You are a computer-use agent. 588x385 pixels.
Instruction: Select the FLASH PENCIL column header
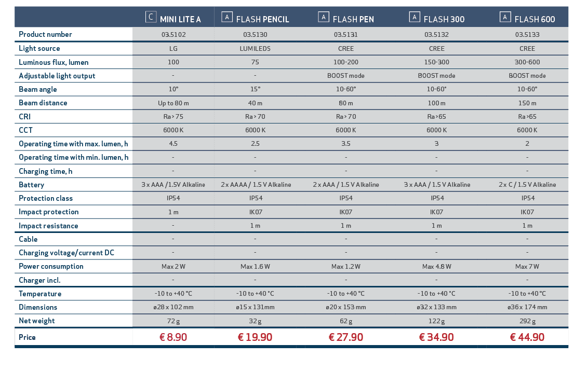262,20
